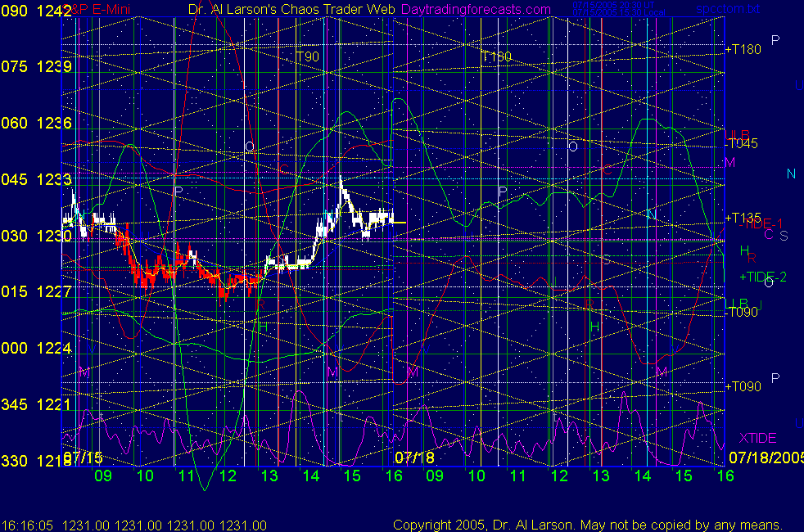
Task: Click the red 'ULB' upper band label
Action: pos(737,135)
